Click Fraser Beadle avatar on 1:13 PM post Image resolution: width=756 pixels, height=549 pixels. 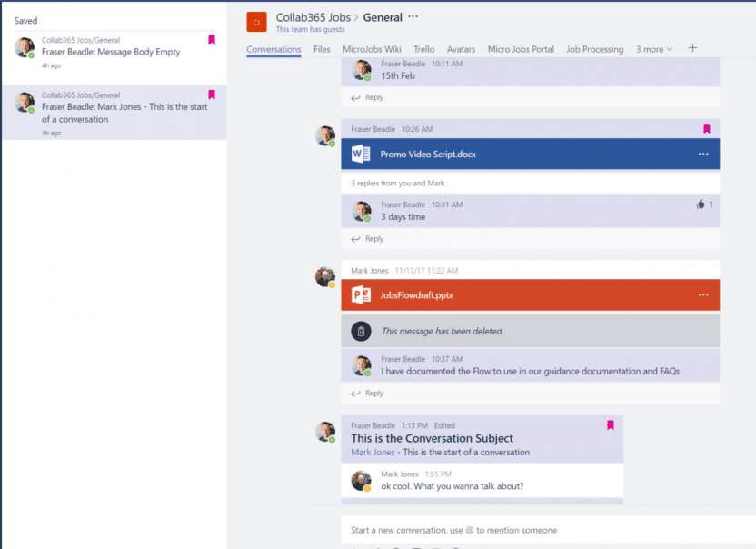(x=325, y=432)
